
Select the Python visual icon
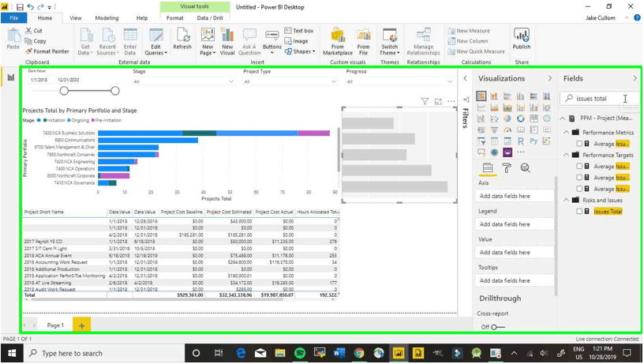pos(534,141)
